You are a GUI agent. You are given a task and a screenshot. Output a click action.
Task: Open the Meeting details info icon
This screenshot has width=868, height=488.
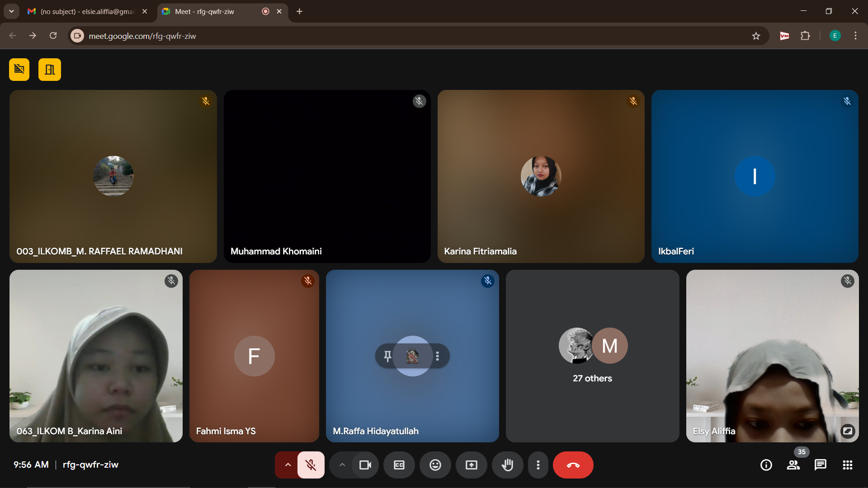766,465
